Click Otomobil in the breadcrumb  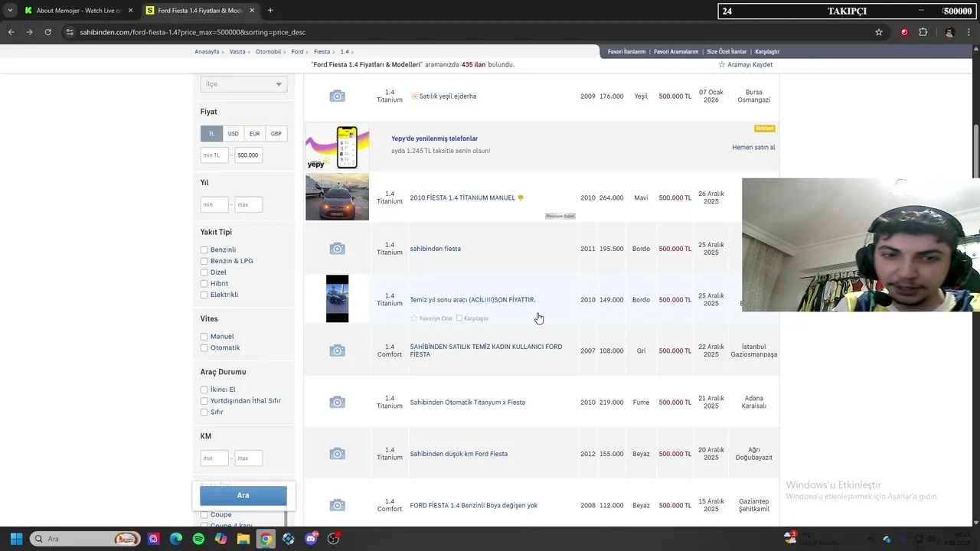click(x=268, y=52)
